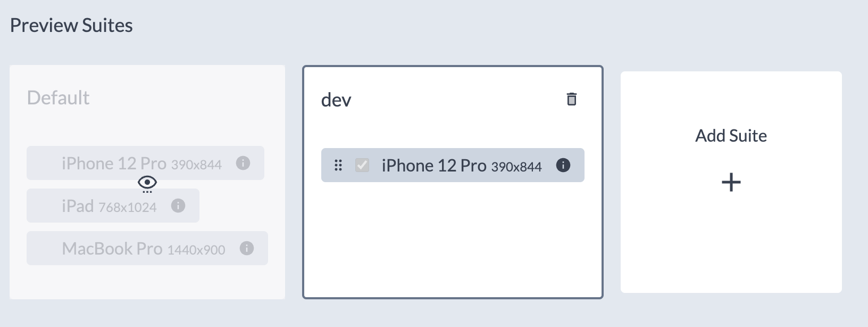The width and height of the screenshot is (868, 327).
Task: Click the iPhone 12 Pro name in dev suite
Action: [434, 166]
